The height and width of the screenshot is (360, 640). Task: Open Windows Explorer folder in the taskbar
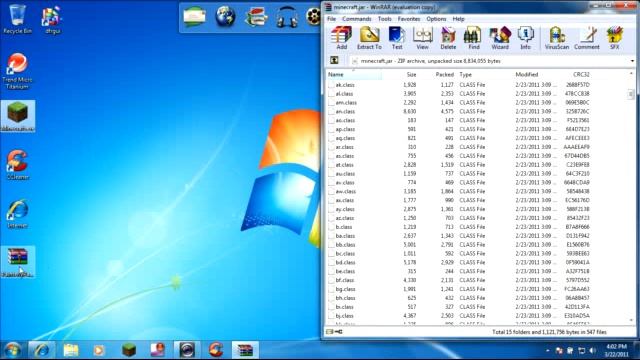[x=71, y=350]
